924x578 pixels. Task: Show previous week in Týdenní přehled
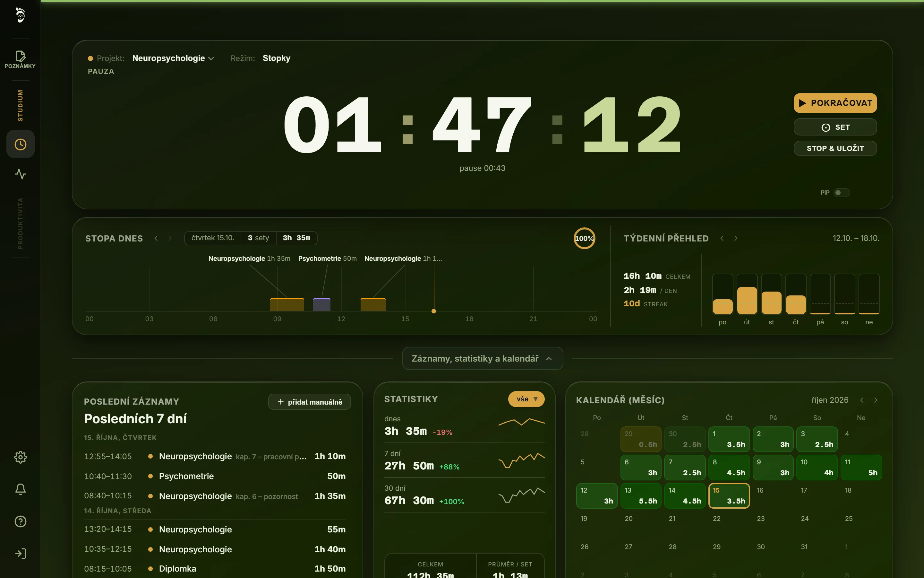722,238
